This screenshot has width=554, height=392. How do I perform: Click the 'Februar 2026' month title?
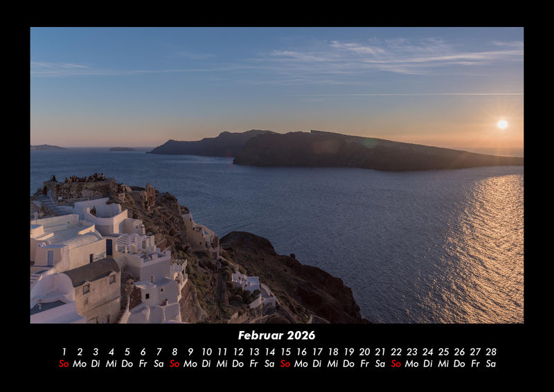tap(276, 335)
